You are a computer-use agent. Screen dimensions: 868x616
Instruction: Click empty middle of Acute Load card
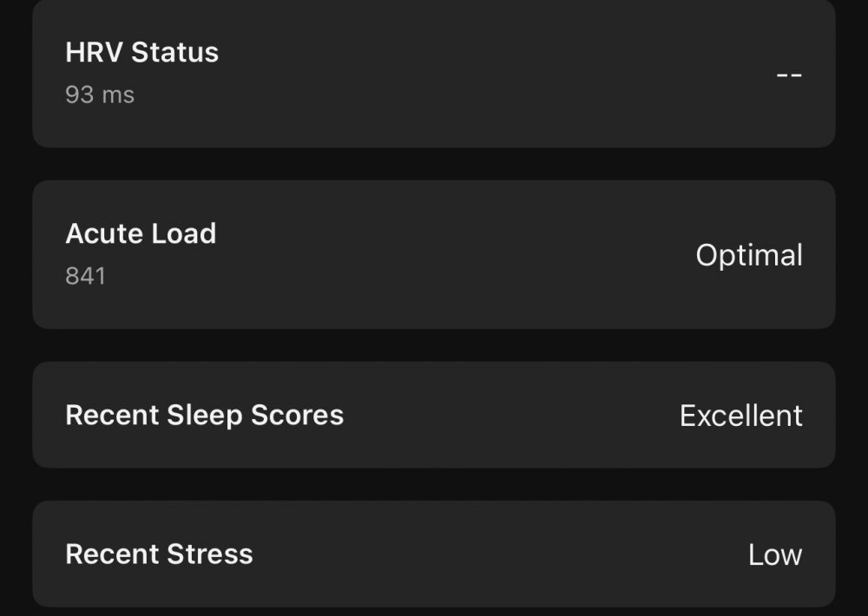point(434,255)
